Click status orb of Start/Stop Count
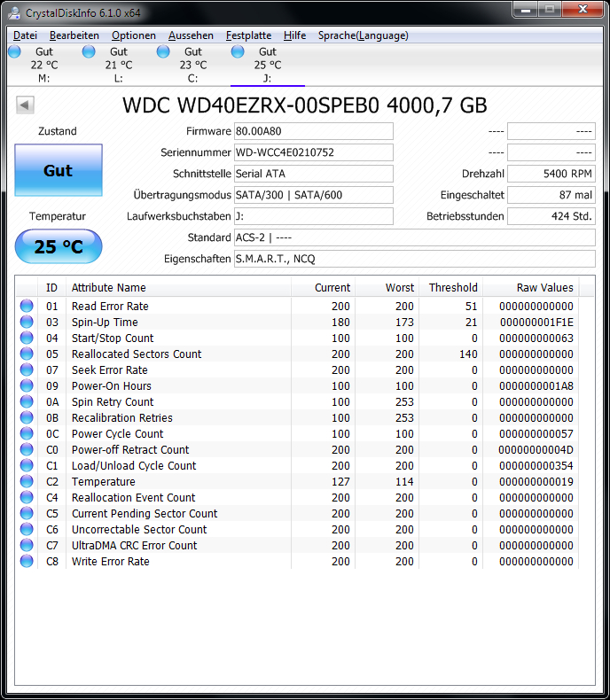 tap(27, 338)
